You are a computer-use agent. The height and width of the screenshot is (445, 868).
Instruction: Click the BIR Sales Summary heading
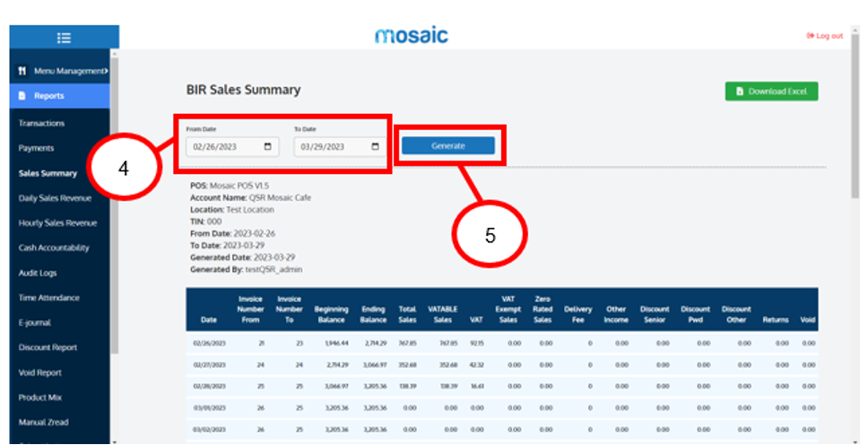click(244, 90)
